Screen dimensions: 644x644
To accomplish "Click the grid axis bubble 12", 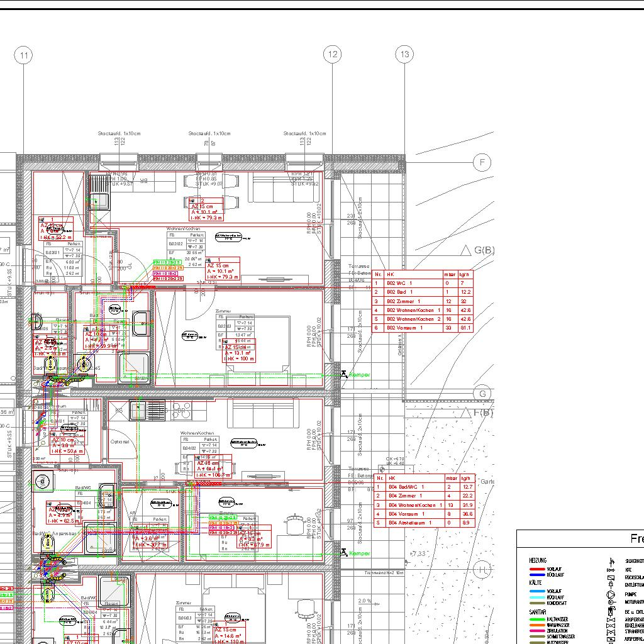I will (332, 55).
